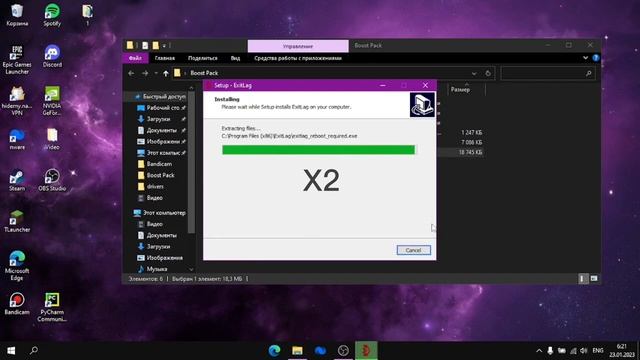This screenshot has height=360, width=640.
Task: Open the red setup app in the taskbar
Action: tap(366, 350)
